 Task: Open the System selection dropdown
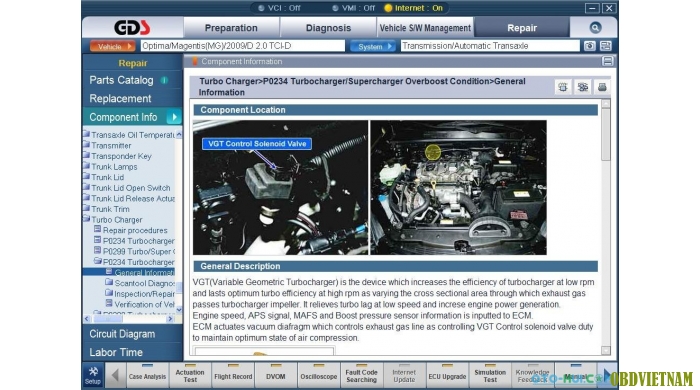[x=372, y=46]
